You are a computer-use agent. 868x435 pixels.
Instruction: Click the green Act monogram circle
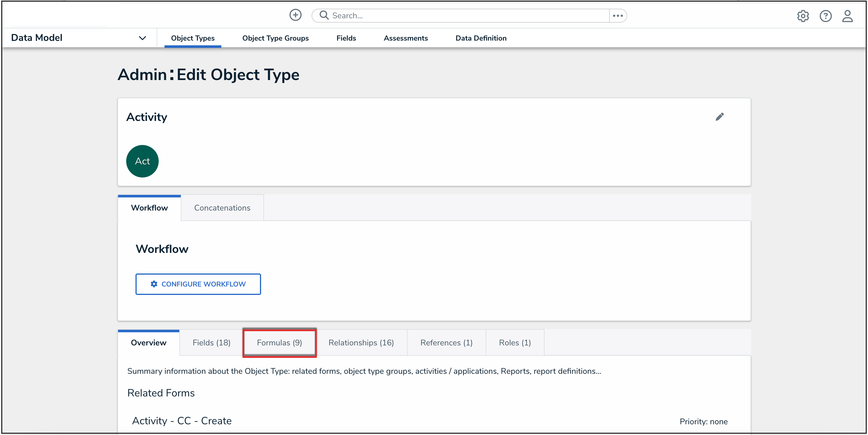[x=142, y=161]
